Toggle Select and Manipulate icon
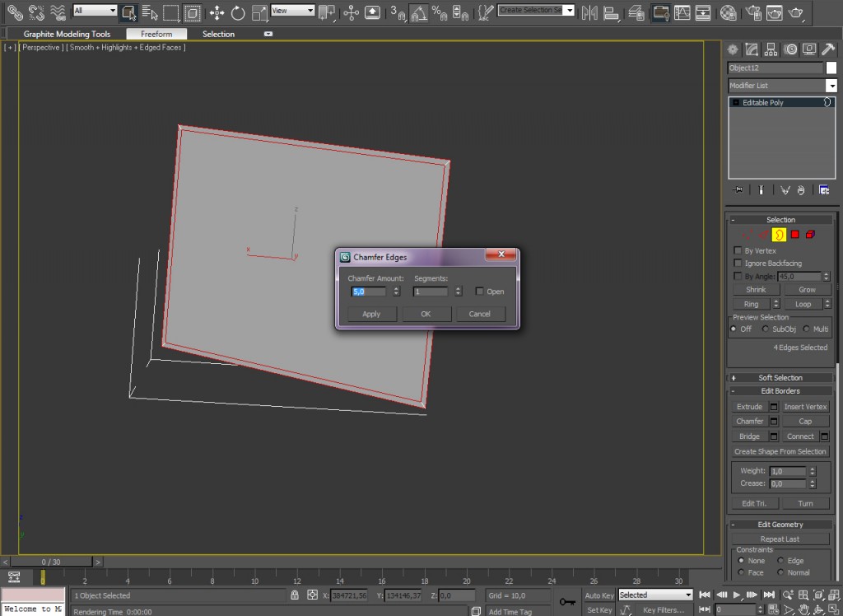The width and height of the screenshot is (843, 616). point(351,12)
